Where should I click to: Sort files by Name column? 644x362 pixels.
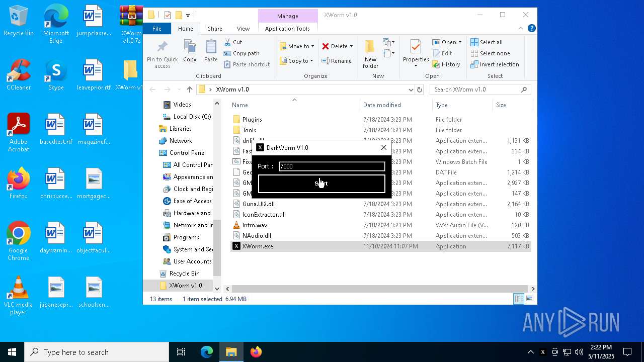[294, 105]
